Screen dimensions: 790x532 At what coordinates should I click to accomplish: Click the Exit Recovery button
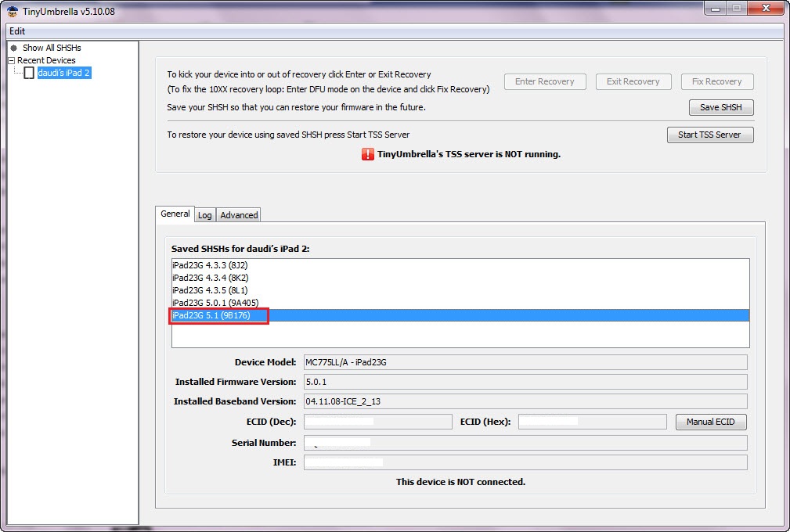coord(633,81)
